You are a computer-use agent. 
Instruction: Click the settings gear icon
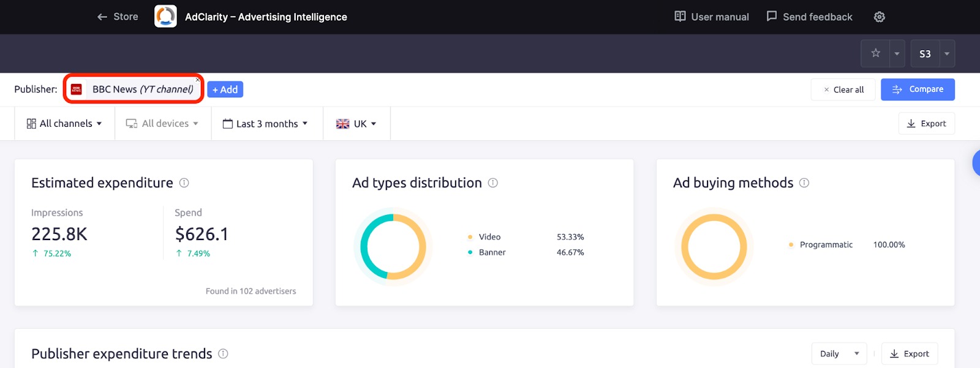pos(879,17)
